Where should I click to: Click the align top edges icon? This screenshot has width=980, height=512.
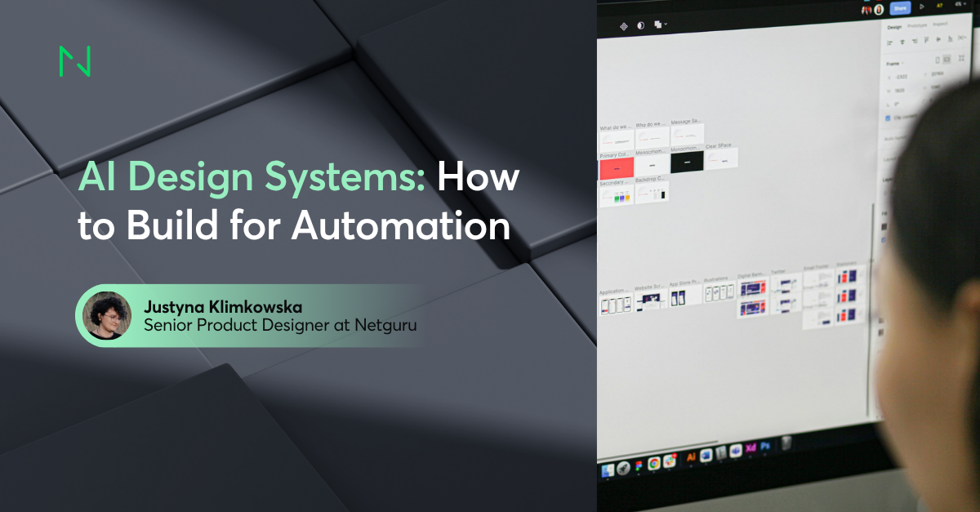(927, 38)
